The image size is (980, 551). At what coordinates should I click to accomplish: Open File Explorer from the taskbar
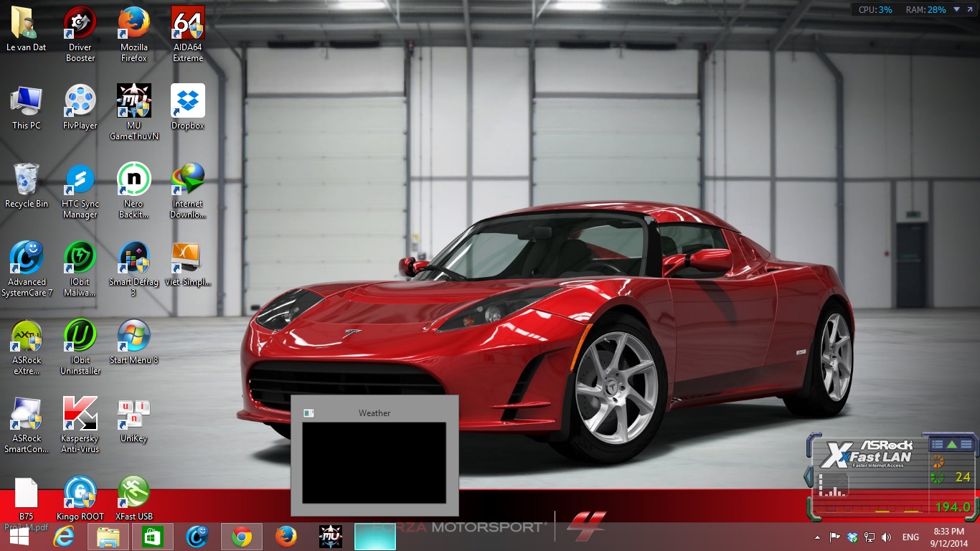[108, 537]
